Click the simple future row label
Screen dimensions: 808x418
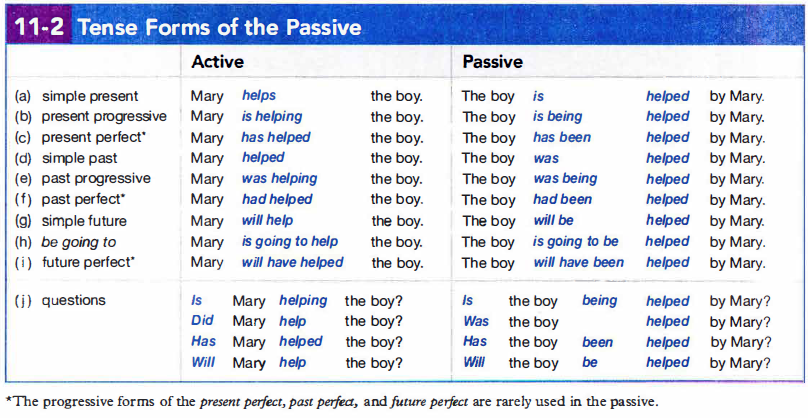[x=84, y=221]
